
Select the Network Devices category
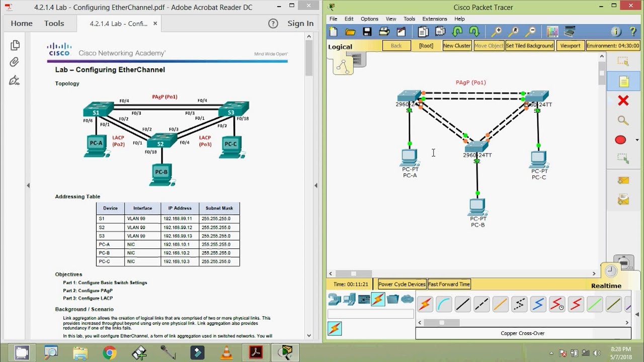click(x=334, y=300)
